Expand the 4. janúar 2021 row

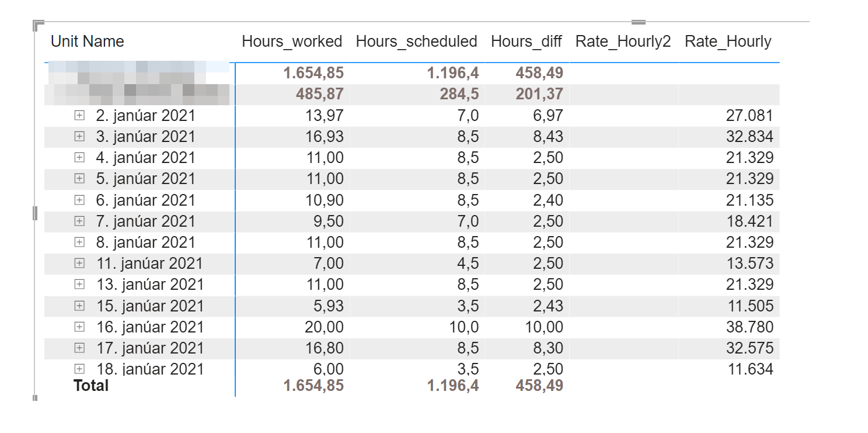point(79,158)
